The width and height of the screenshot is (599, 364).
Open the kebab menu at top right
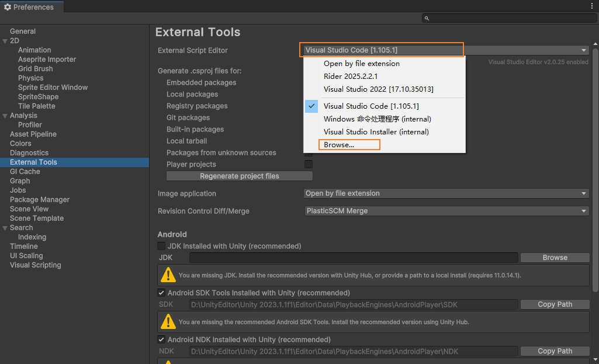(592, 6)
